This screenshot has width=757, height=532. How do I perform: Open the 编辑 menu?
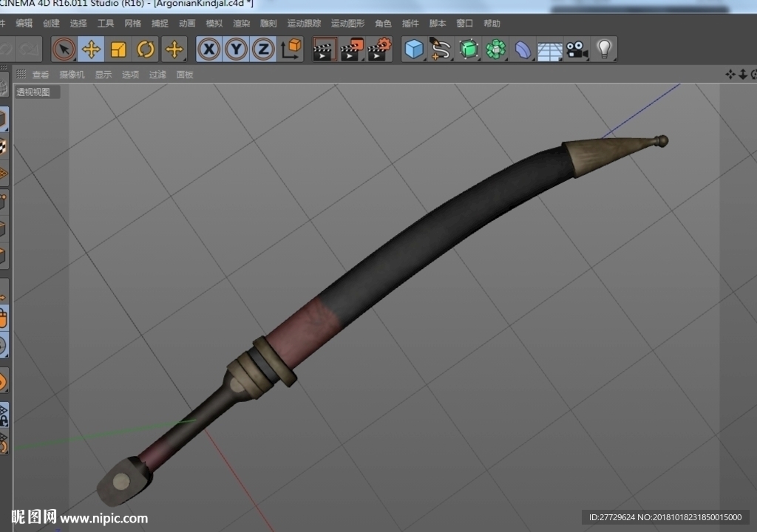point(24,23)
